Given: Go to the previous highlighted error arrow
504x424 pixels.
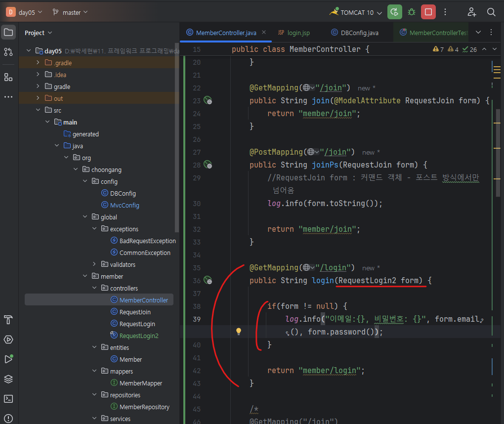Looking at the screenshot, I should [x=484, y=49].
